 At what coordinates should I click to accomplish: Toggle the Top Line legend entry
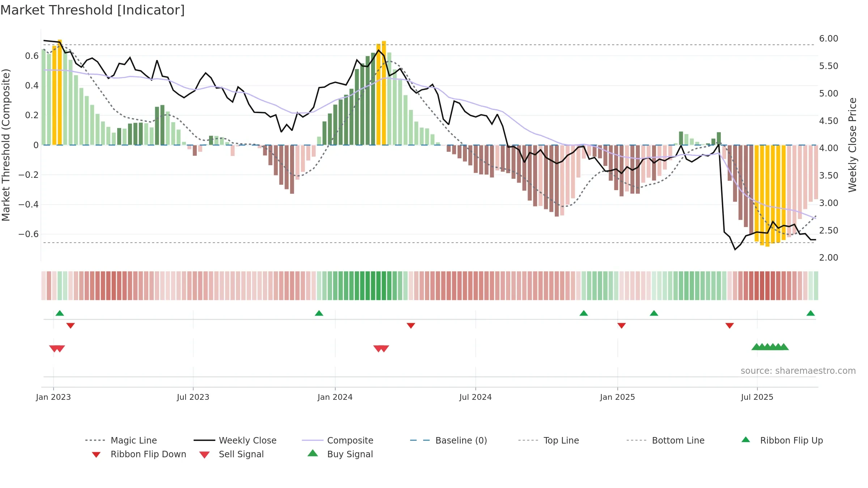click(x=549, y=440)
